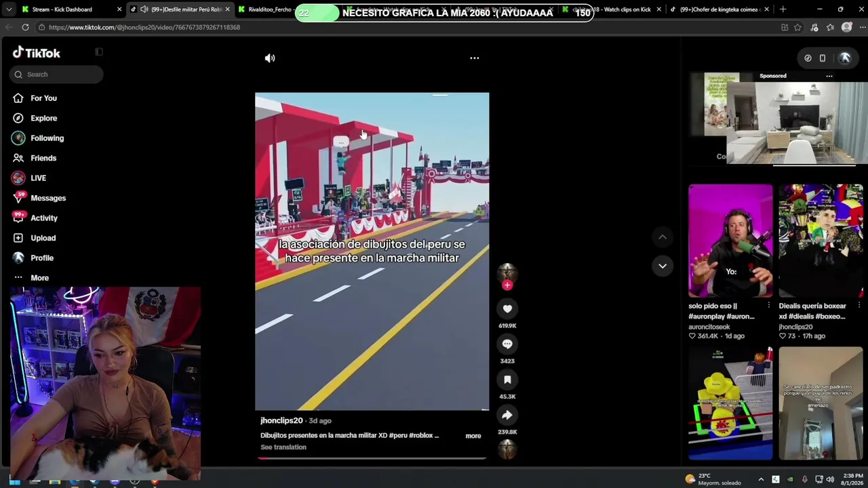The height and width of the screenshot is (488, 868).
Task: Share the video with the arrow icon
Action: (x=507, y=415)
